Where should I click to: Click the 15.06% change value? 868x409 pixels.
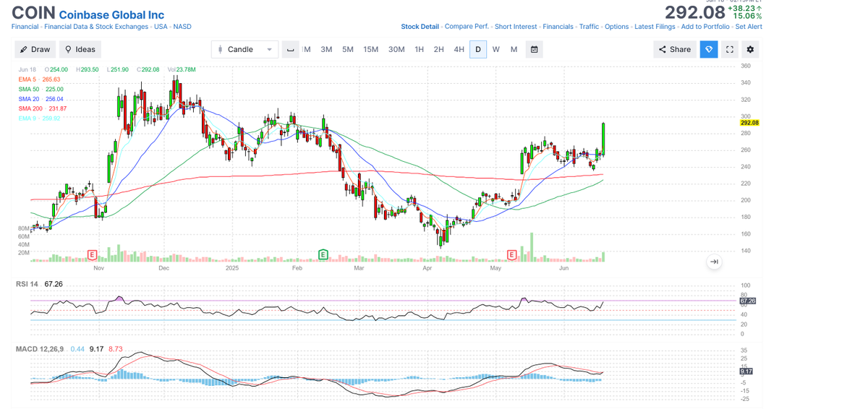747,16
